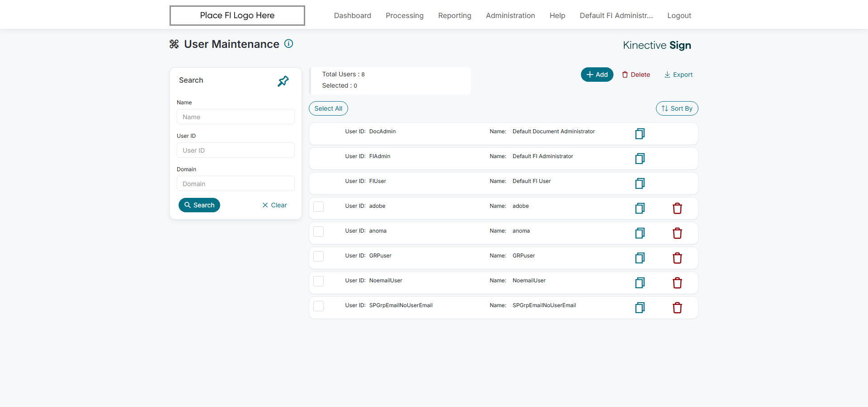Viewport: 868px width, 407px height.
Task: Copy the DocAdmin user
Action: (x=640, y=134)
